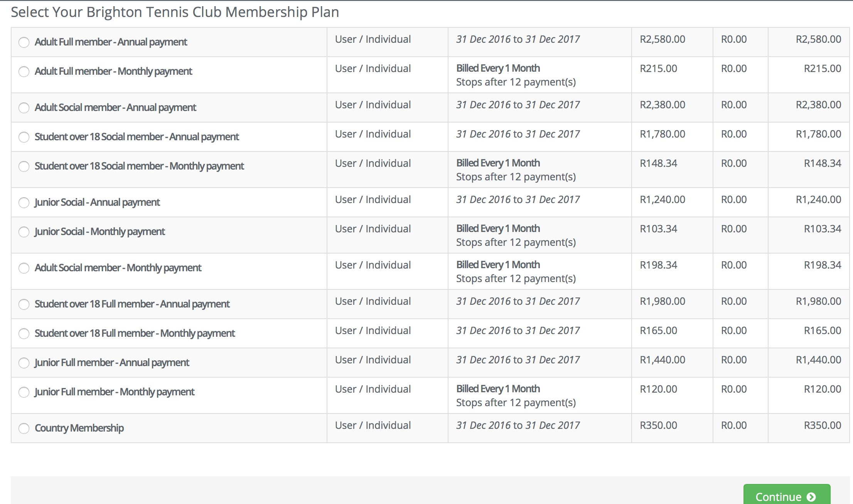853x504 pixels.
Task: Choose Adult Full member Monthly payment option
Action: (x=24, y=71)
